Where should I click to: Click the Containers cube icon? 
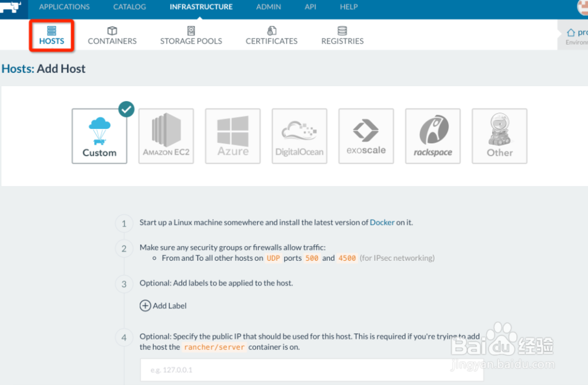coord(112,31)
